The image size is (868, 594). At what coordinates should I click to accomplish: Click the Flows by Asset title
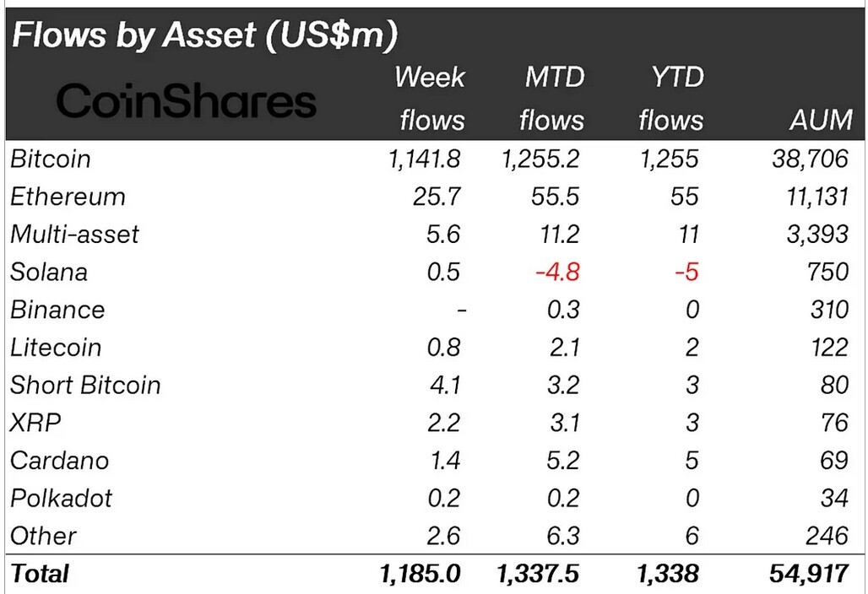(x=205, y=35)
